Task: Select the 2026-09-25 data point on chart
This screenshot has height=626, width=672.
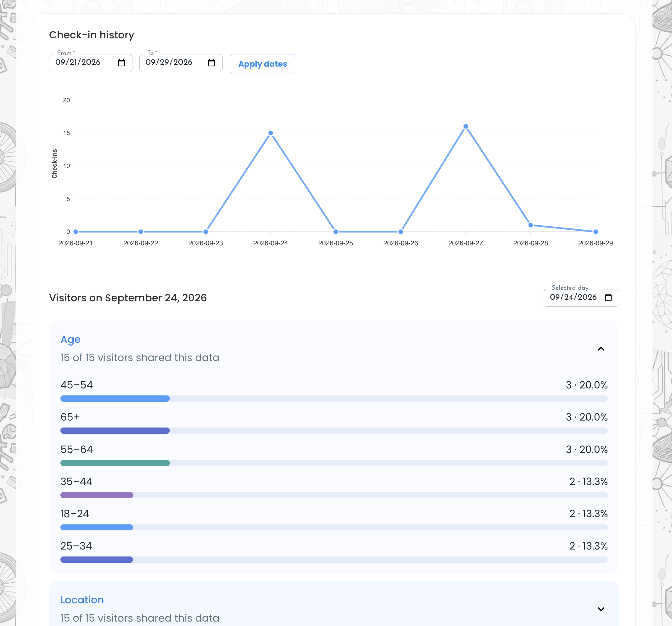Action: (336, 232)
